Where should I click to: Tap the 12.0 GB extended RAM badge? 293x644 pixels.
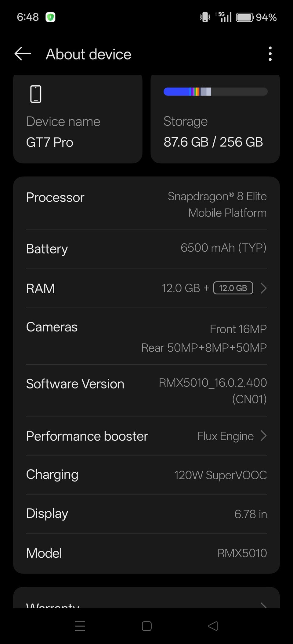[233, 288]
